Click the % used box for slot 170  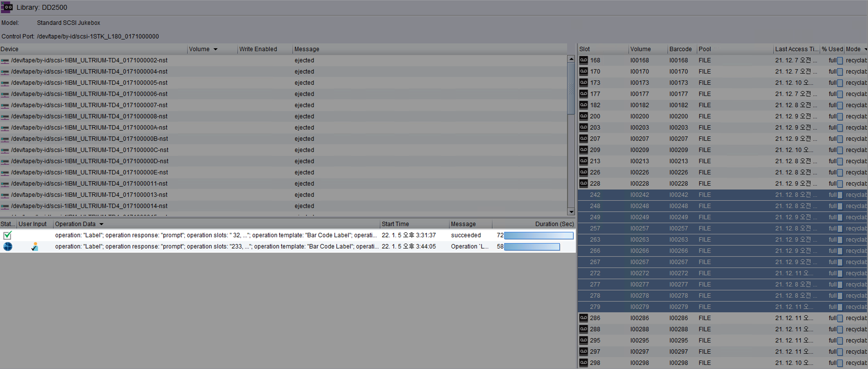click(x=840, y=72)
